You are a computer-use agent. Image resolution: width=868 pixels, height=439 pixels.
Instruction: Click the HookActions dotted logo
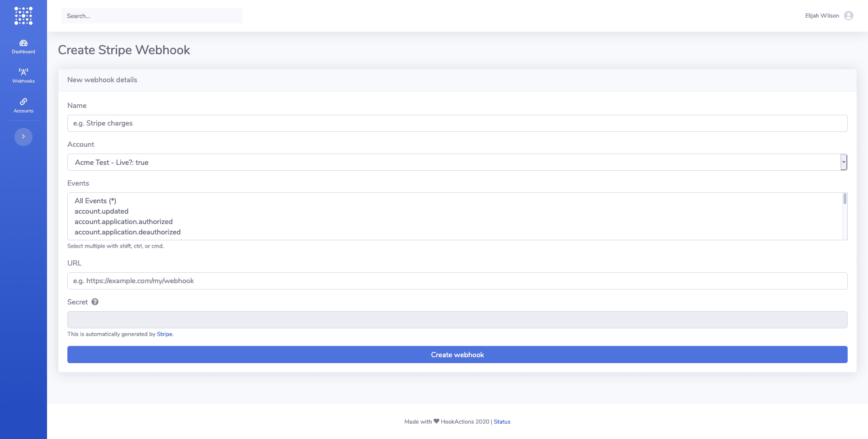(x=24, y=16)
